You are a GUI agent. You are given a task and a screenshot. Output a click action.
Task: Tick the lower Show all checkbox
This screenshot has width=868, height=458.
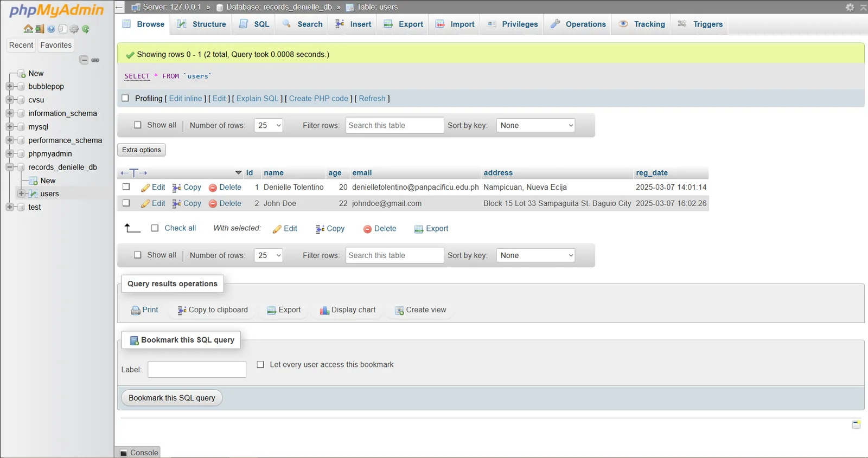[x=138, y=255]
